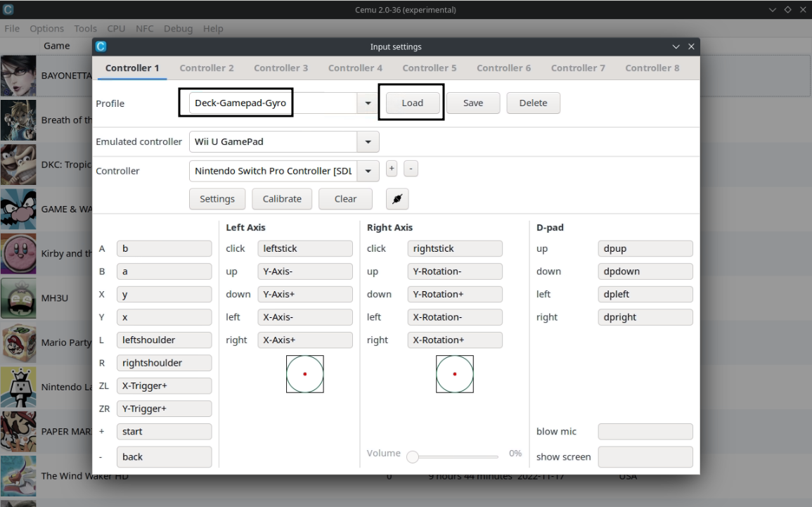
Task: Click the Right Axis stick preview circle
Action: click(455, 374)
